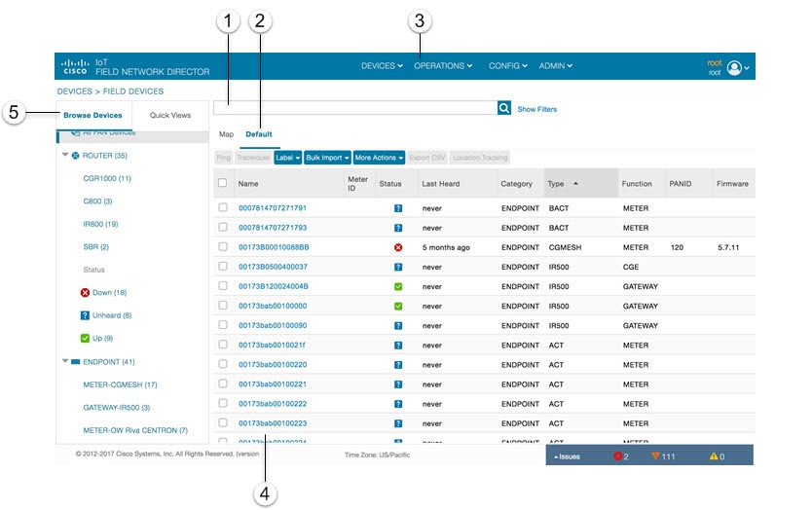Check the box for device 0007814707271793
The image size is (812, 510).
click(x=223, y=227)
